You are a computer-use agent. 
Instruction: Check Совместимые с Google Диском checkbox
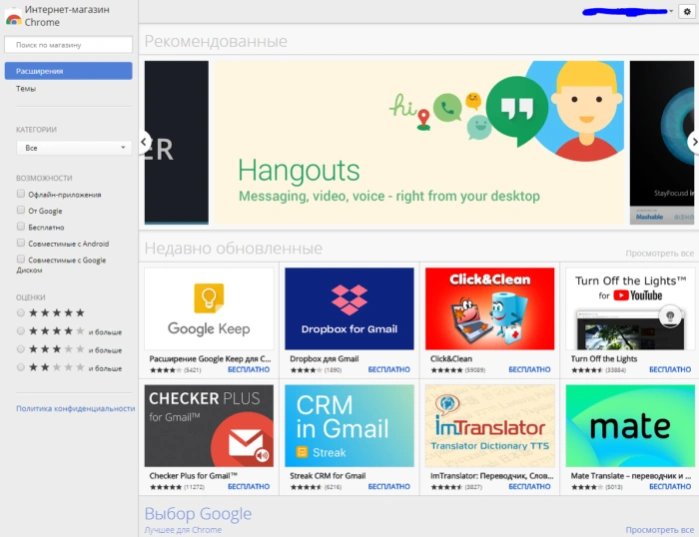[21, 259]
